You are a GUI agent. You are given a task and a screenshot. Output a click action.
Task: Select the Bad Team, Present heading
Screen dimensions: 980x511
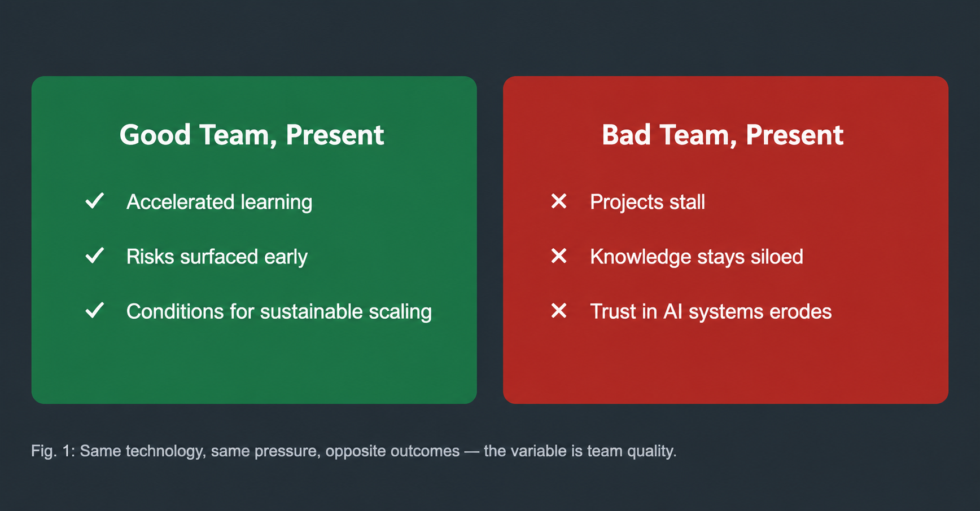[x=723, y=135]
